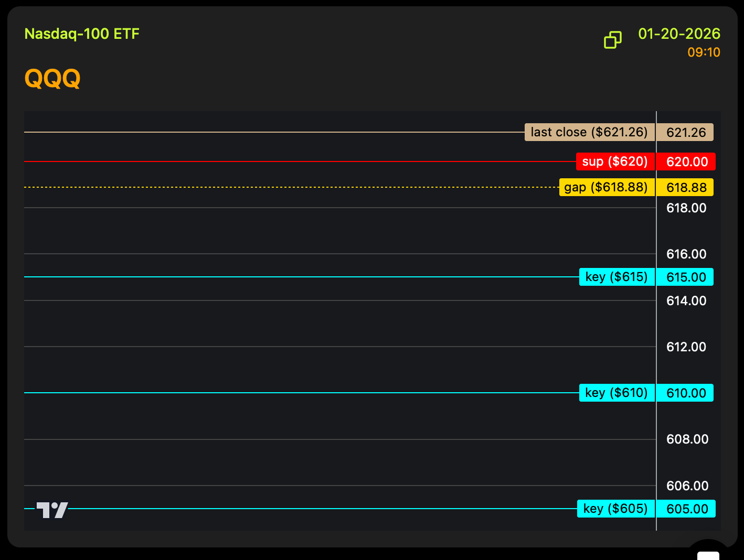Click the copy/duplicate icon near the date
The width and height of the screenshot is (744, 560).
[612, 40]
